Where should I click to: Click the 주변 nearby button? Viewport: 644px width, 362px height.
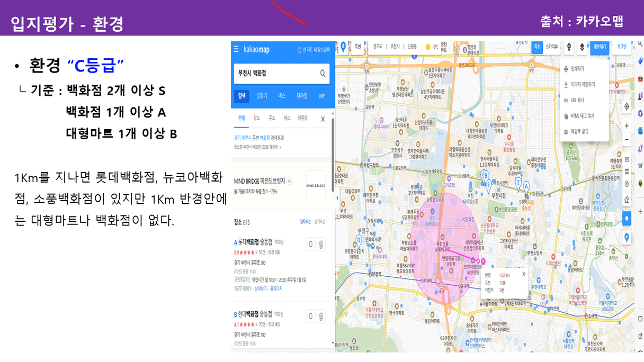(x=357, y=47)
